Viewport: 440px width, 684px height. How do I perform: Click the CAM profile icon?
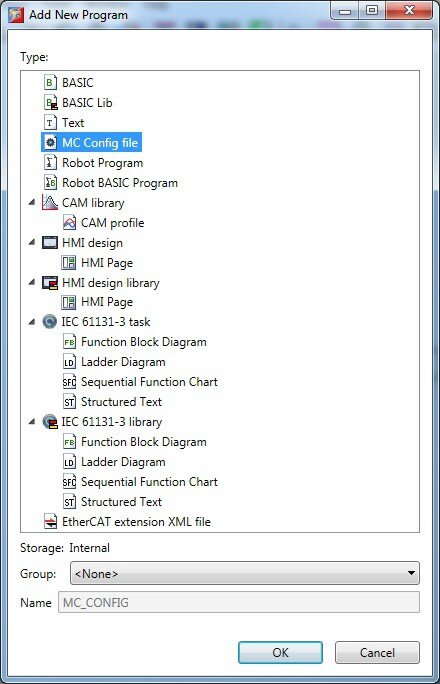coord(69,223)
